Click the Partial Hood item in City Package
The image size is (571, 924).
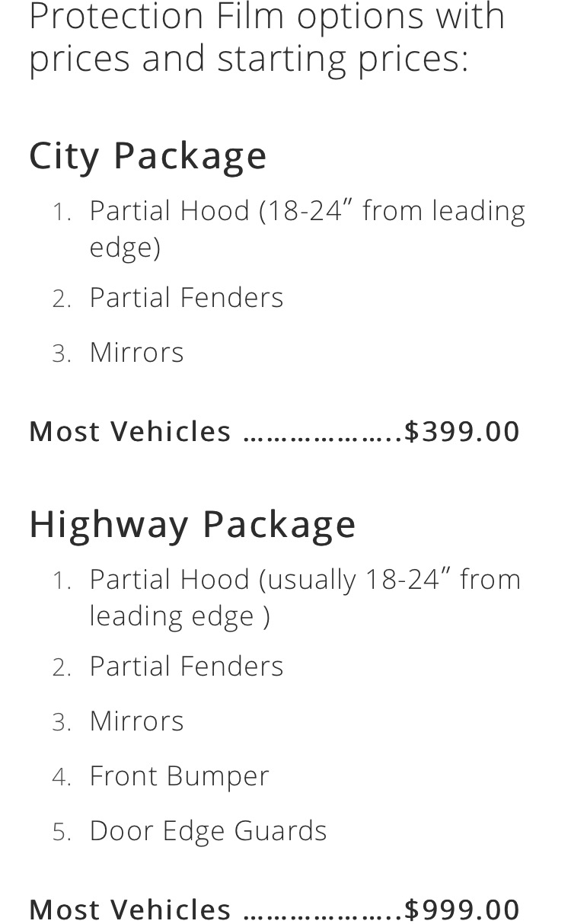(307, 229)
